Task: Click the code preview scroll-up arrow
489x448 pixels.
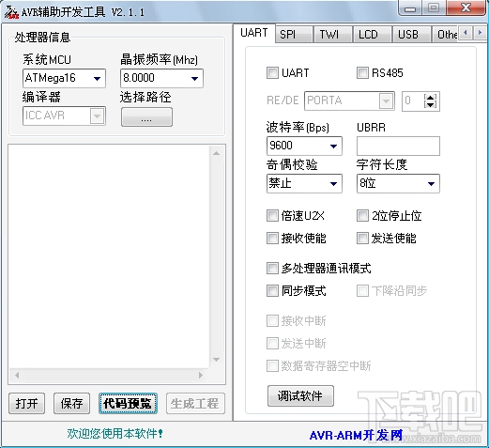Action: pyautogui.click(x=216, y=153)
